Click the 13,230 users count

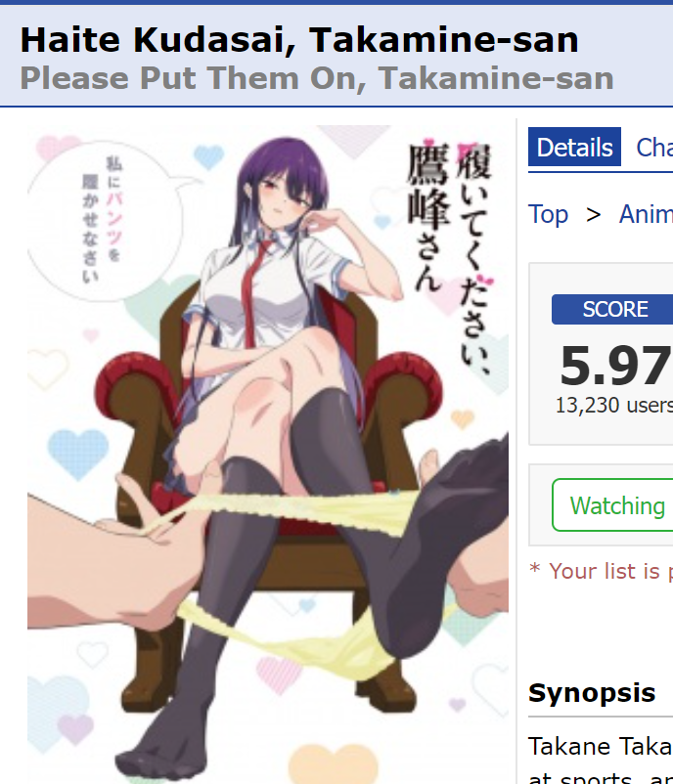coord(614,405)
